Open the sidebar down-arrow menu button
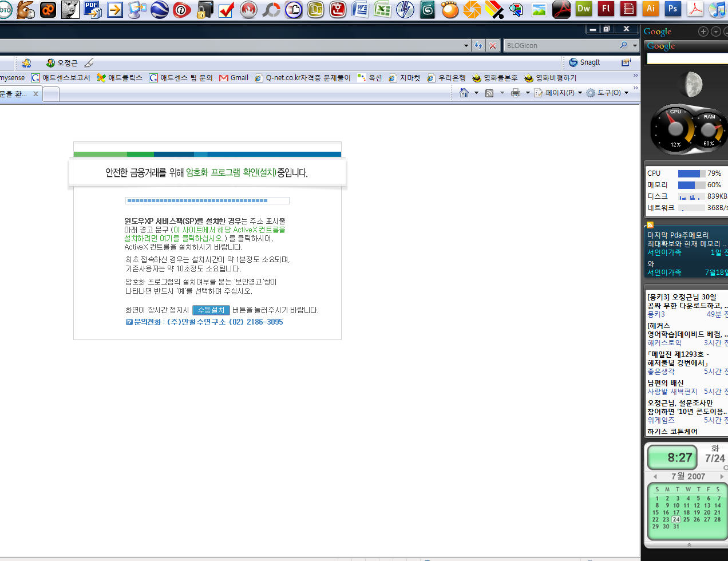728x561 pixels. point(715,31)
